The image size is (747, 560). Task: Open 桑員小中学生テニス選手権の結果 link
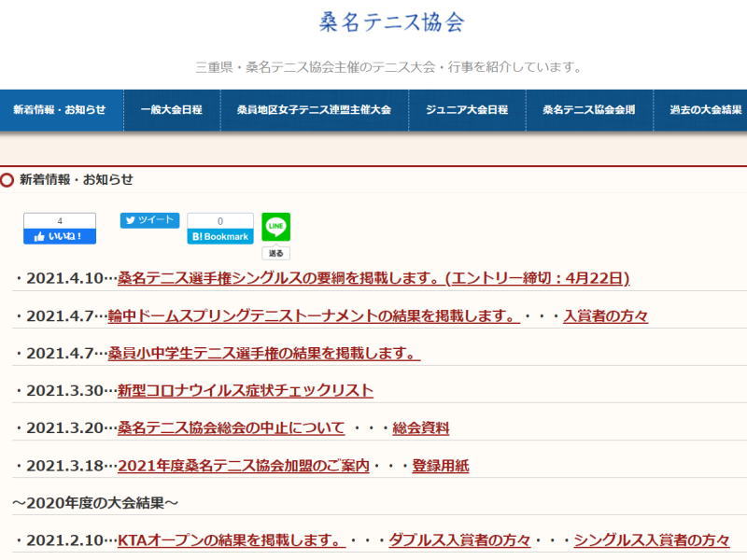click(x=264, y=353)
